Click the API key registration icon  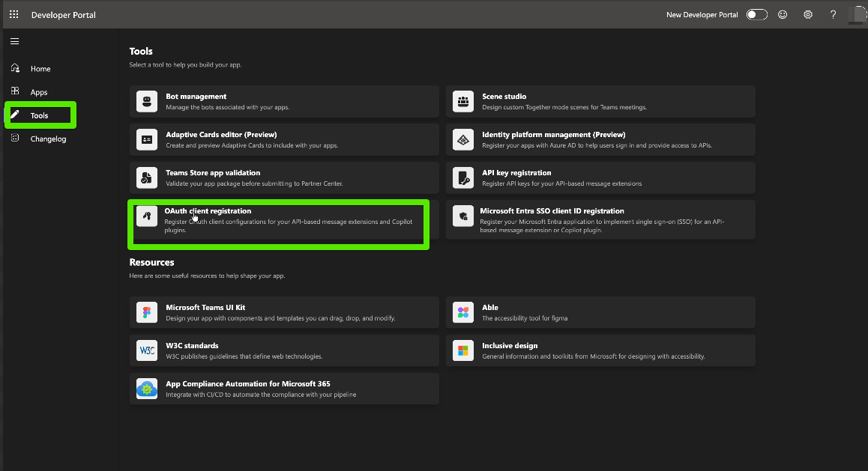click(462, 177)
